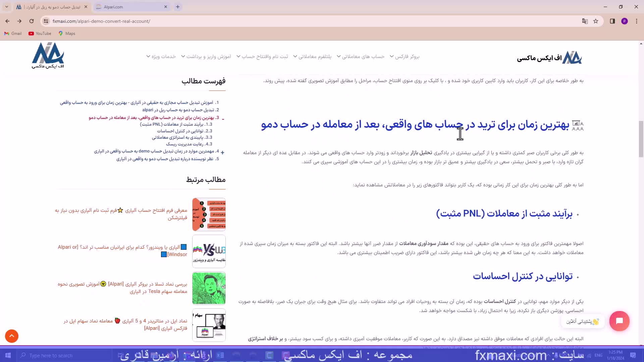Open browser side panel icon
This screenshot has height=362, width=644.
pos(612,21)
